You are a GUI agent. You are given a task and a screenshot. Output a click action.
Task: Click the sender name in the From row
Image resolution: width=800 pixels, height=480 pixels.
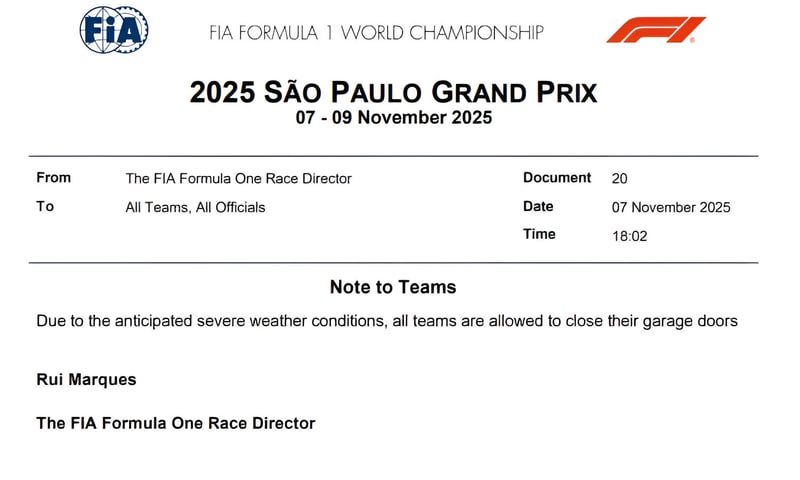238,179
